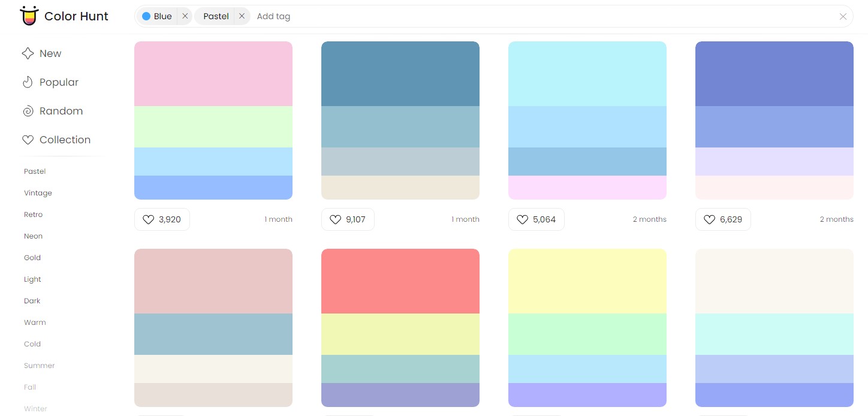
Task: Select mint green swatch below pale yellow
Action: coord(587,334)
